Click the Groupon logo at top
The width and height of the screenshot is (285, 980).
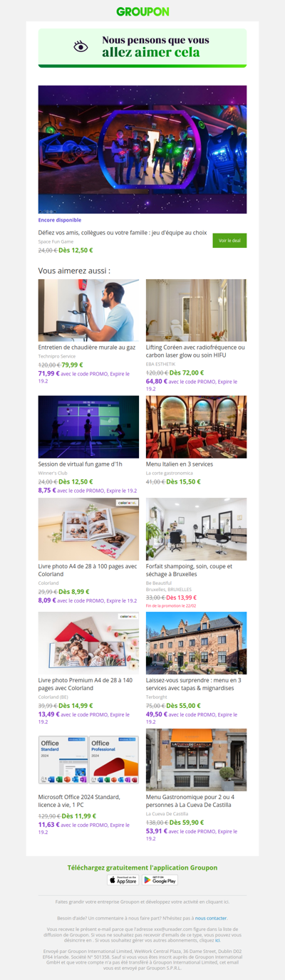pos(142,11)
